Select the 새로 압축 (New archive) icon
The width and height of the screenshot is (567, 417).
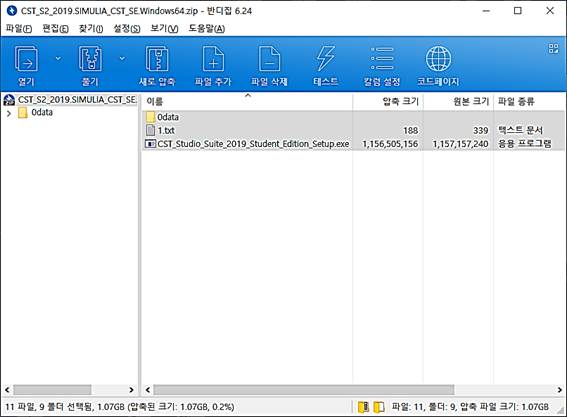pos(157,59)
